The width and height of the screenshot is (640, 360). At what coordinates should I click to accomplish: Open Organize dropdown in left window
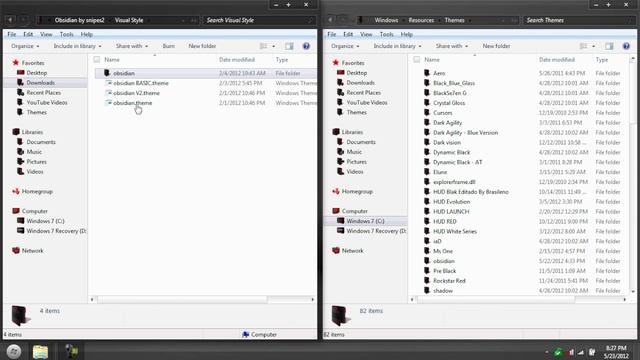pyautogui.click(x=25, y=46)
